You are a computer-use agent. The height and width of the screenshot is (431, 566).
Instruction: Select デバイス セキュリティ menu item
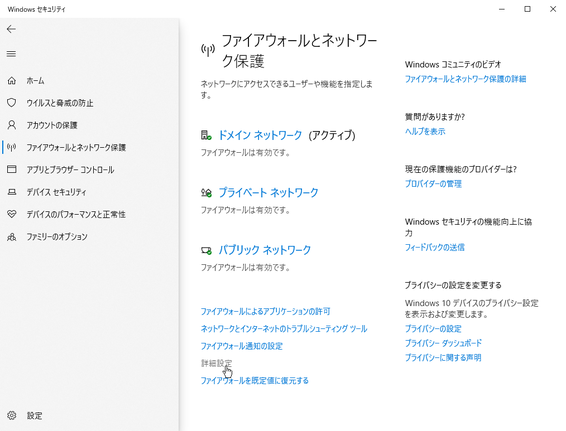tap(56, 192)
